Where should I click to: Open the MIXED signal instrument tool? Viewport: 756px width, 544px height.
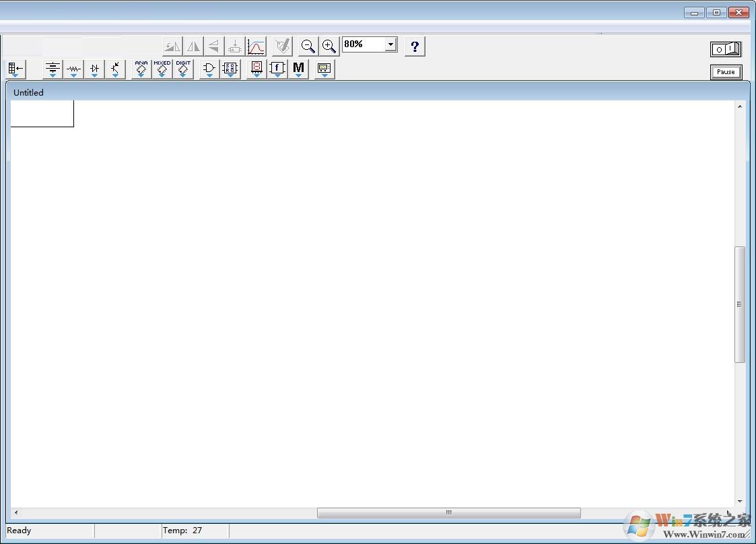pyautogui.click(x=162, y=67)
